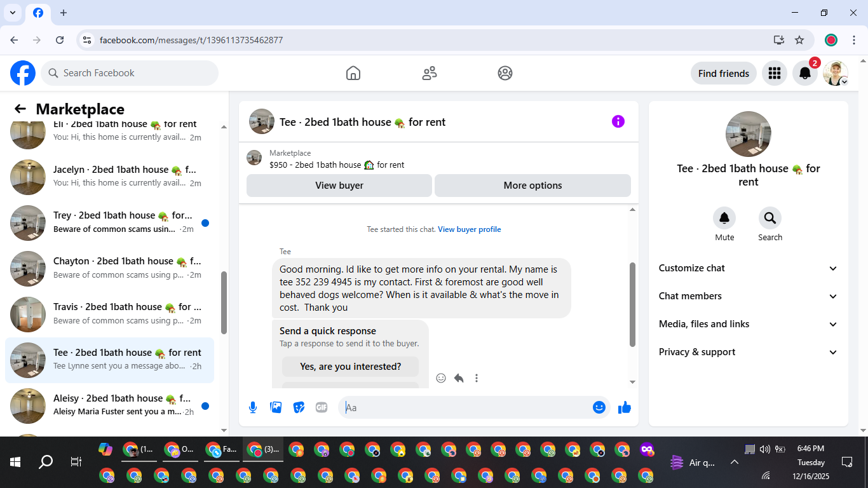Open the Chrome profile avatar

click(831, 40)
